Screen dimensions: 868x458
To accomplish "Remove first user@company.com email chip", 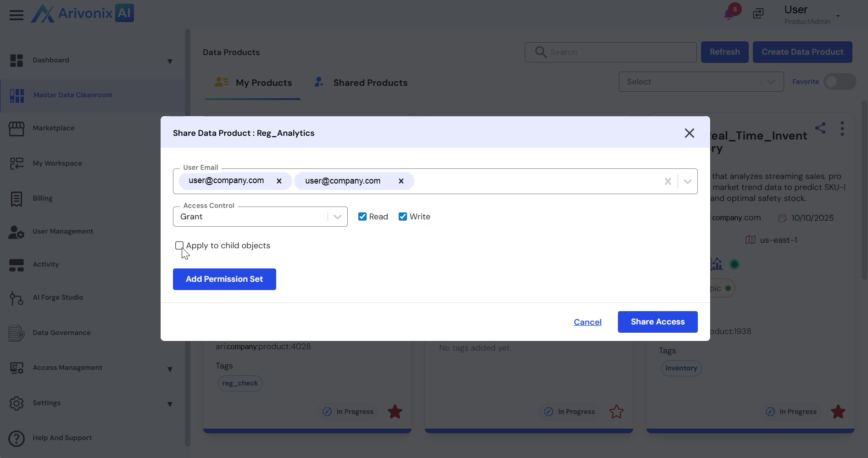I will tap(279, 181).
